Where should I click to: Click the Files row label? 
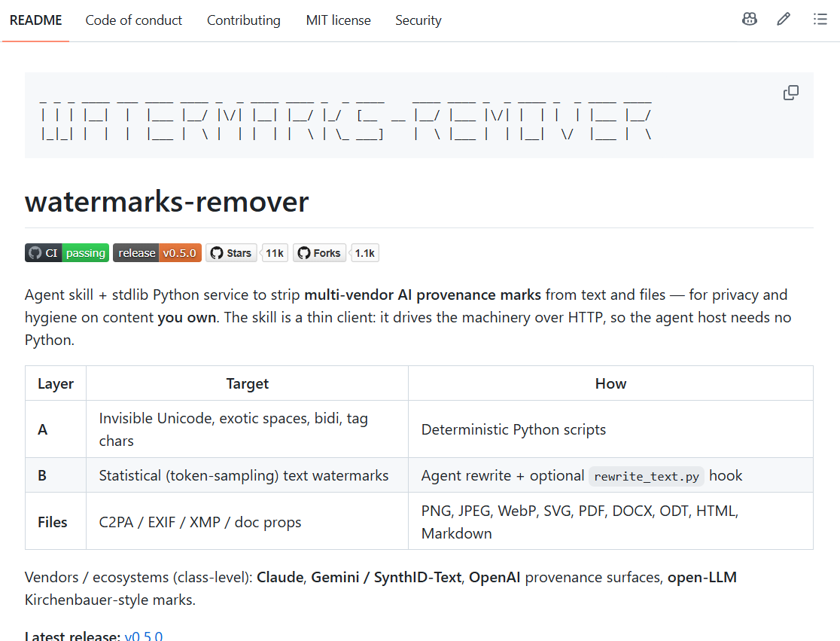coord(56,521)
